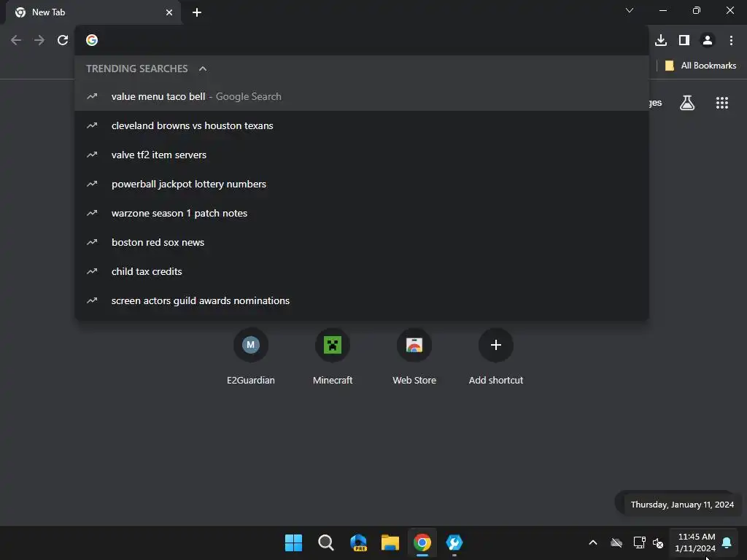Click the Chrome icon in the taskbar
The height and width of the screenshot is (560, 747).
tap(422, 542)
